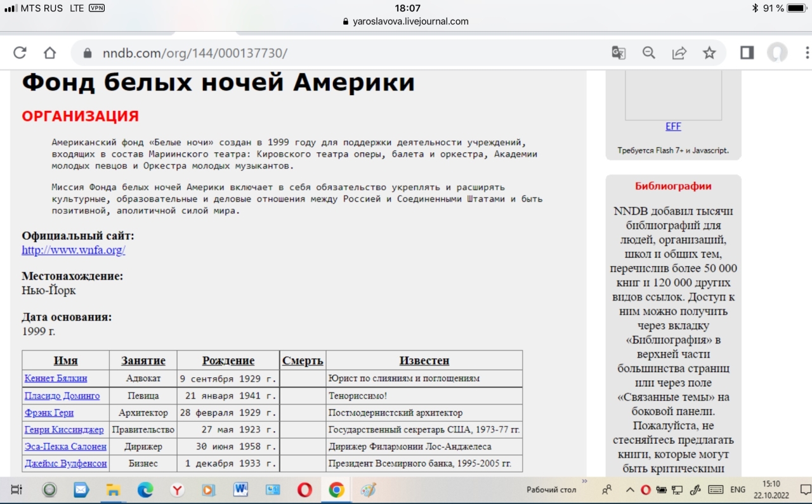This screenshot has height=504, width=812.
Task: Open the Paint palette app on the taskbar
Action: [x=368, y=489]
